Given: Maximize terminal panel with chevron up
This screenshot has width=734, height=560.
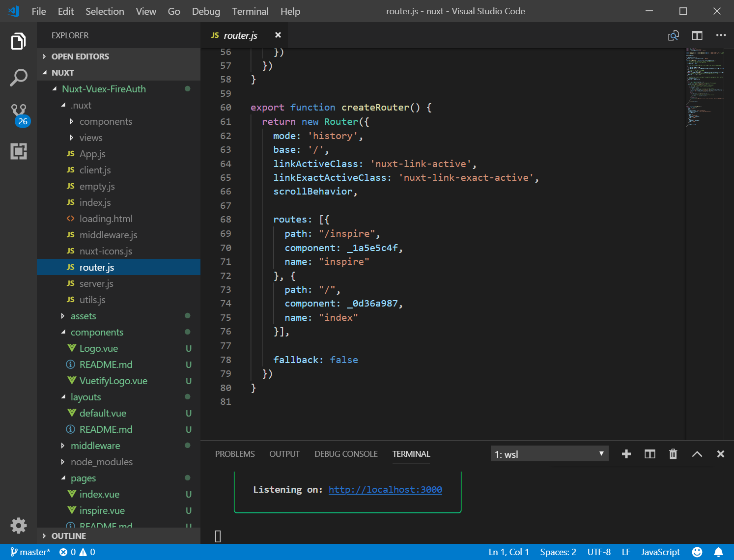Looking at the screenshot, I should (697, 454).
